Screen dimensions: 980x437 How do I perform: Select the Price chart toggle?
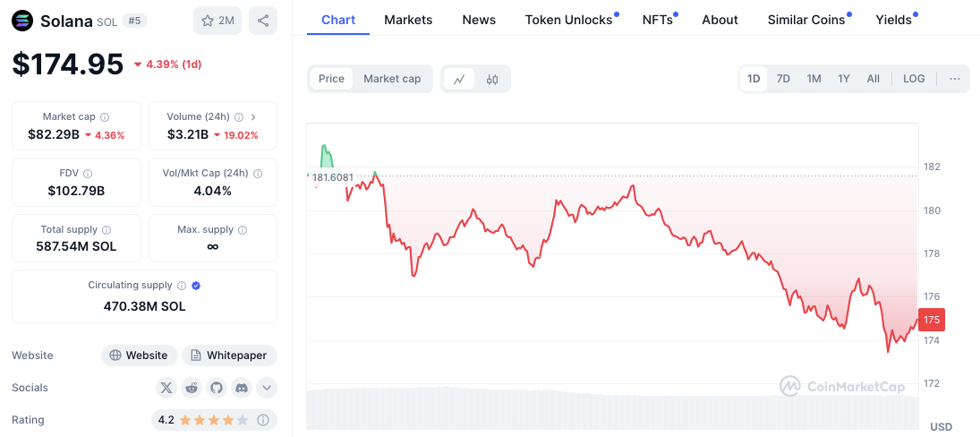pyautogui.click(x=331, y=79)
